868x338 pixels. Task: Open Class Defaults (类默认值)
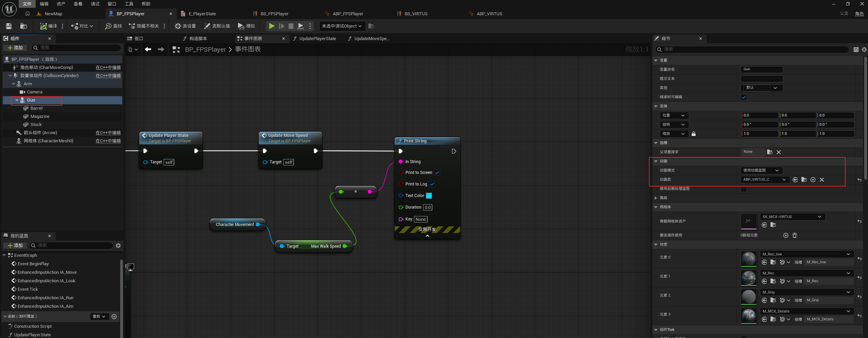click(217, 26)
